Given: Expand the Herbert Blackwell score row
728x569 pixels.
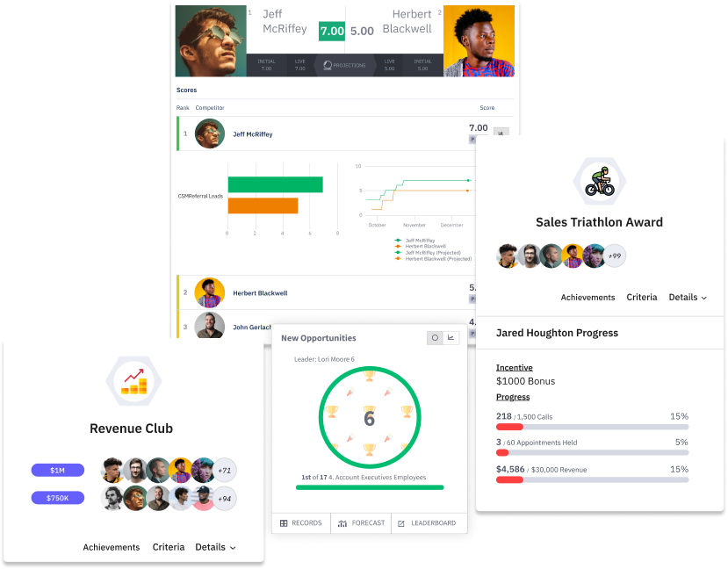Looking at the screenshot, I should 327,292.
